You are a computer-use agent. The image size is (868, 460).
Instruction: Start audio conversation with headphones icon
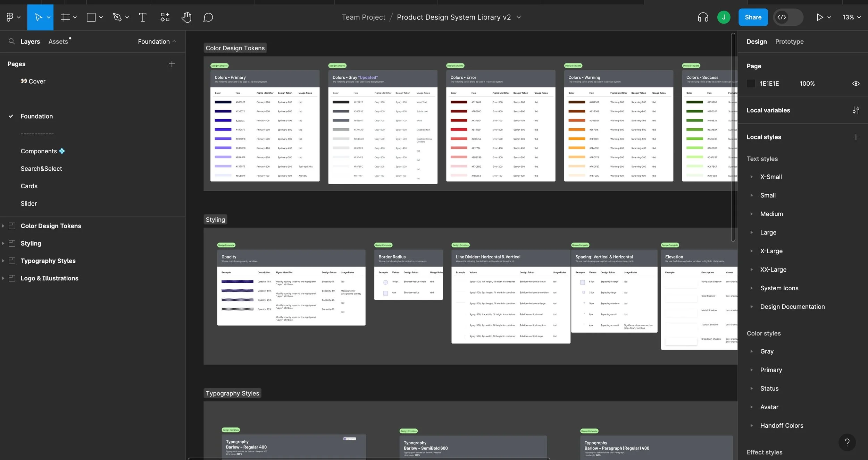[x=703, y=17]
